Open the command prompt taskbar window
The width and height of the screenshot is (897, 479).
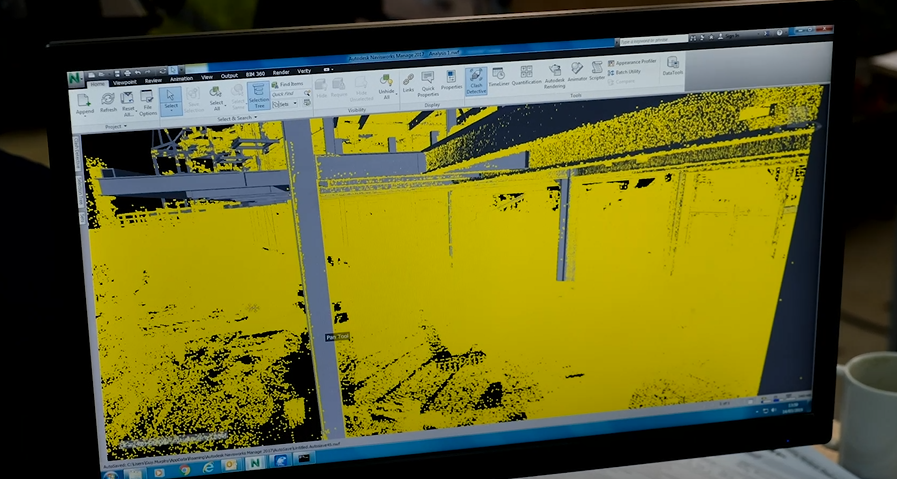click(x=303, y=458)
